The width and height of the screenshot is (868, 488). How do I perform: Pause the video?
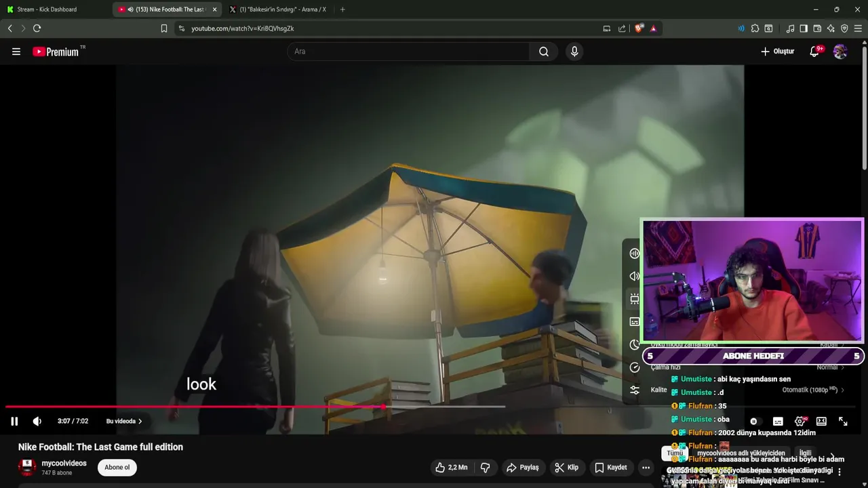[14, 421]
